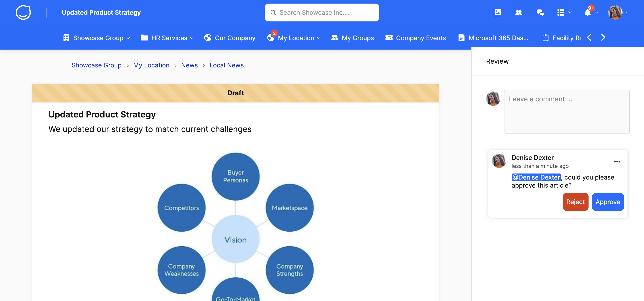Click Denise Dexter's avatar in the comment
The height and width of the screenshot is (301, 644).
point(499,161)
